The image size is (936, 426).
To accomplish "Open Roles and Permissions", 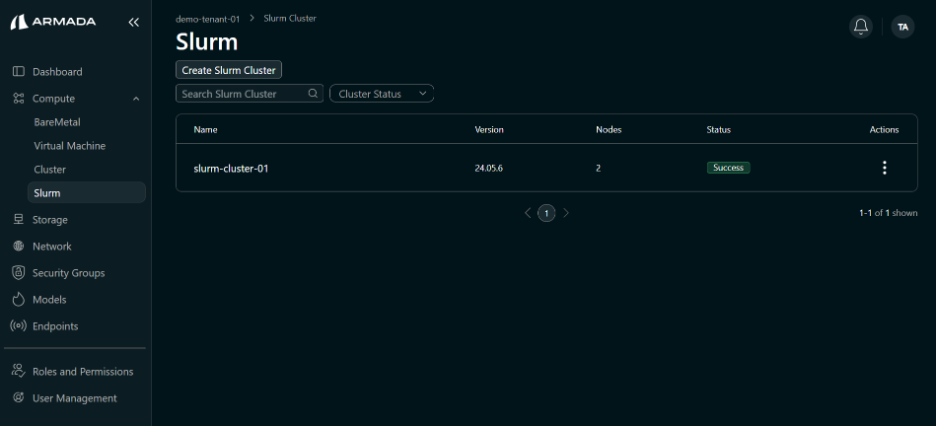I will tap(83, 372).
